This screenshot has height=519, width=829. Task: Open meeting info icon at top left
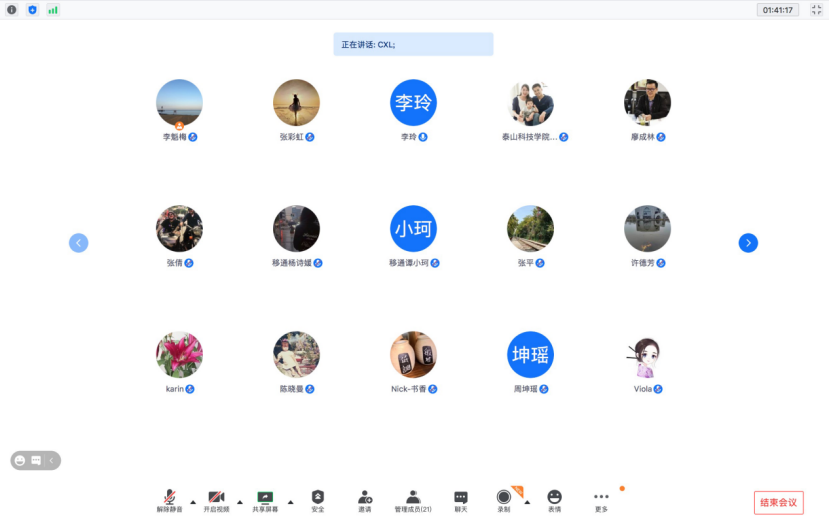[12, 10]
